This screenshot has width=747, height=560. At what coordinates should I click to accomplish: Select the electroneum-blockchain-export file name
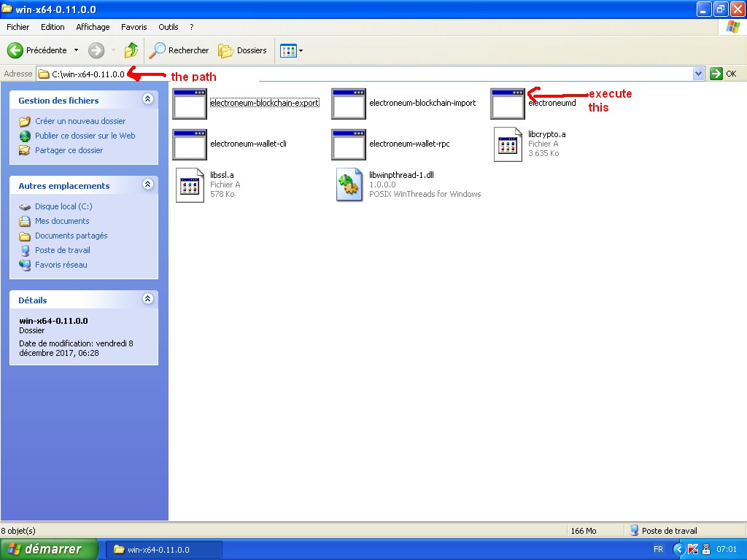[264, 103]
